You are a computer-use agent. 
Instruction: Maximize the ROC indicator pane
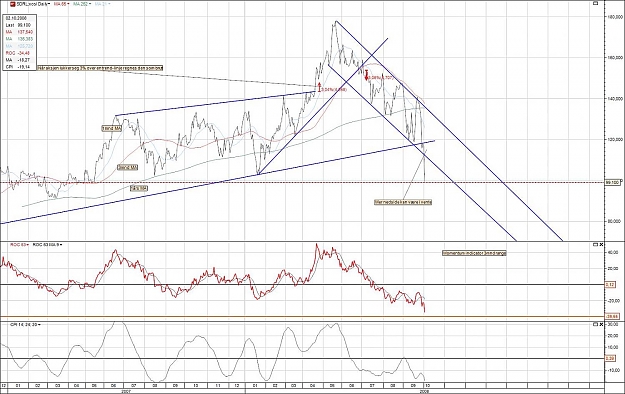coord(596,244)
